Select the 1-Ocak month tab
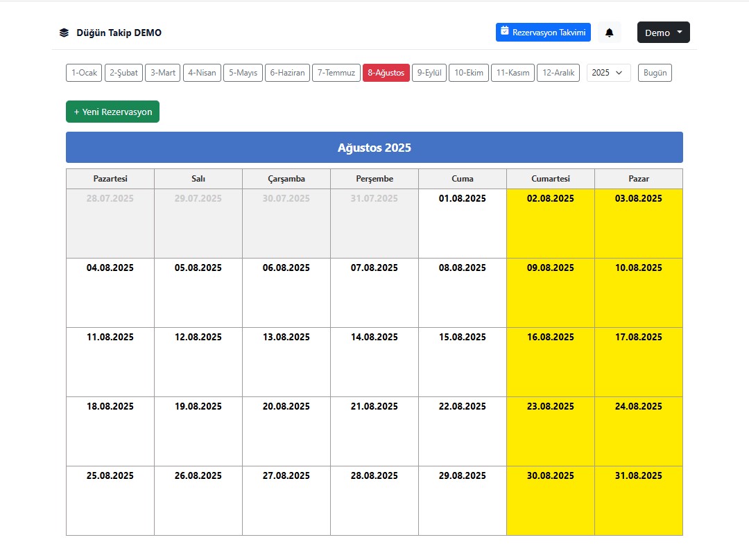This screenshot has width=749, height=560. point(84,73)
